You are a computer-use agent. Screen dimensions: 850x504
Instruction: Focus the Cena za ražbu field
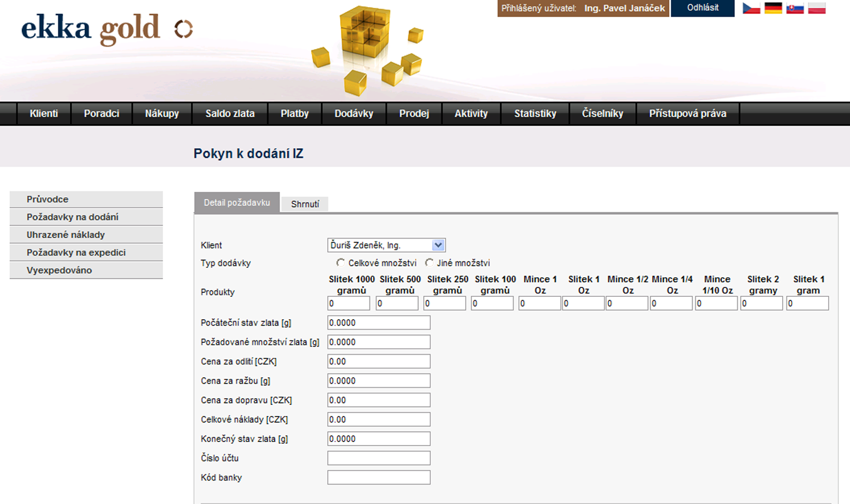pos(379,381)
